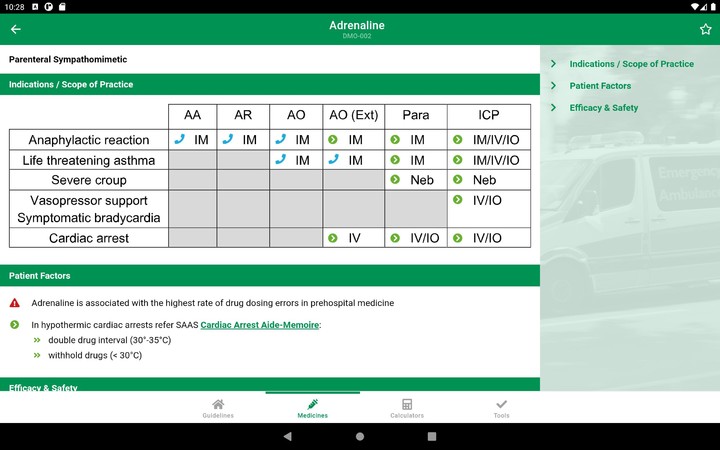720x450 pixels.
Task: Select the Cardiac arrest row label
Action: pos(89,238)
